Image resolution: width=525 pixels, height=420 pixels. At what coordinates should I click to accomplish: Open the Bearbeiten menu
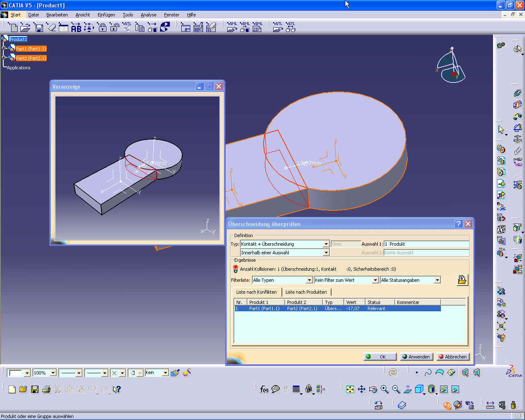click(x=57, y=15)
